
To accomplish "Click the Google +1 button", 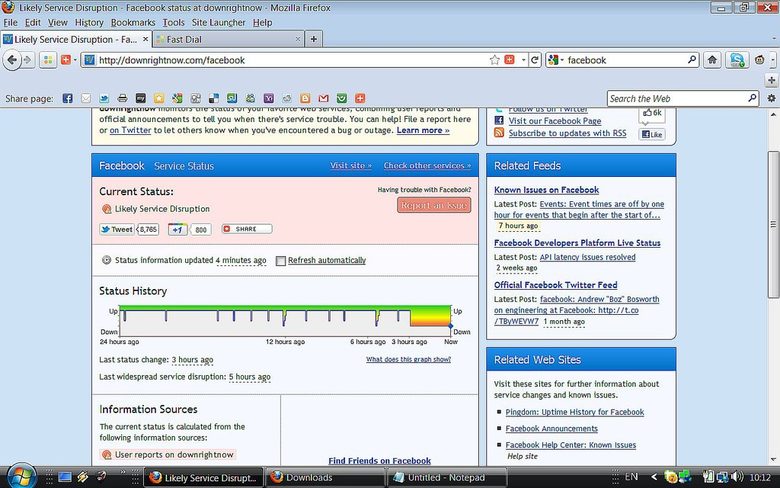I will click(x=177, y=229).
